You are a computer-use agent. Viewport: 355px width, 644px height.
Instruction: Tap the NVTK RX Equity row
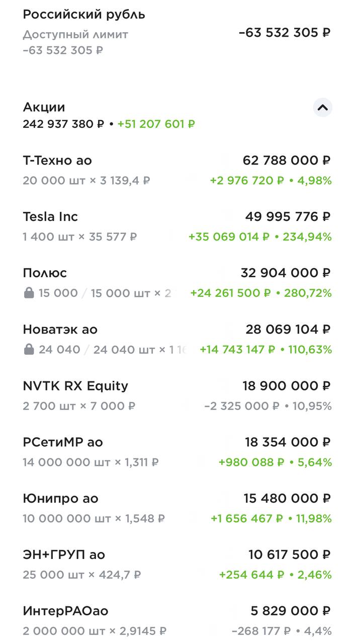(x=75, y=386)
